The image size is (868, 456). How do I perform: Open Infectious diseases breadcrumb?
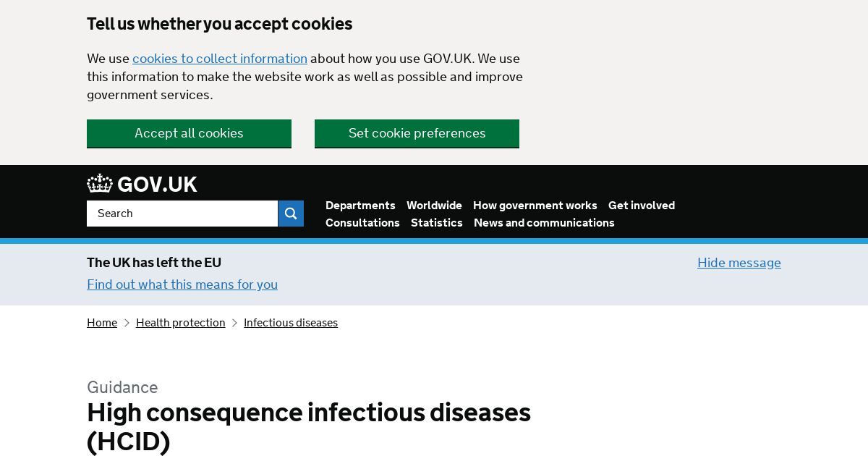click(291, 323)
